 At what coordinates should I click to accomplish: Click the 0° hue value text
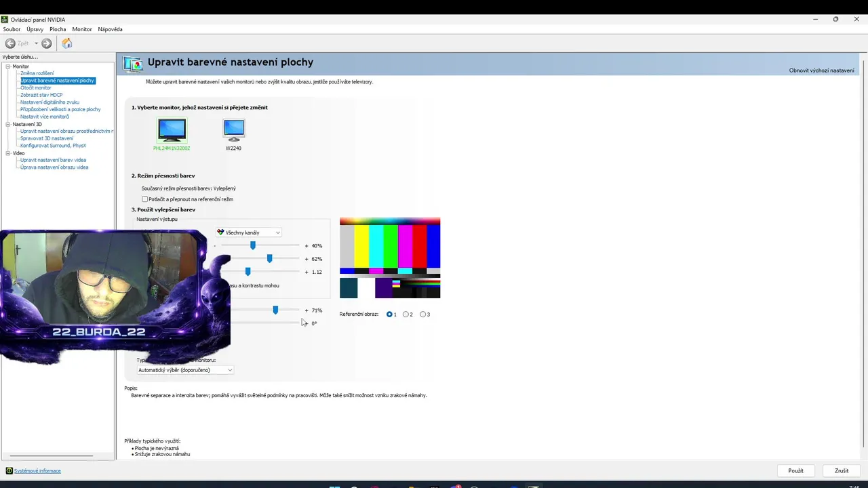tap(314, 323)
